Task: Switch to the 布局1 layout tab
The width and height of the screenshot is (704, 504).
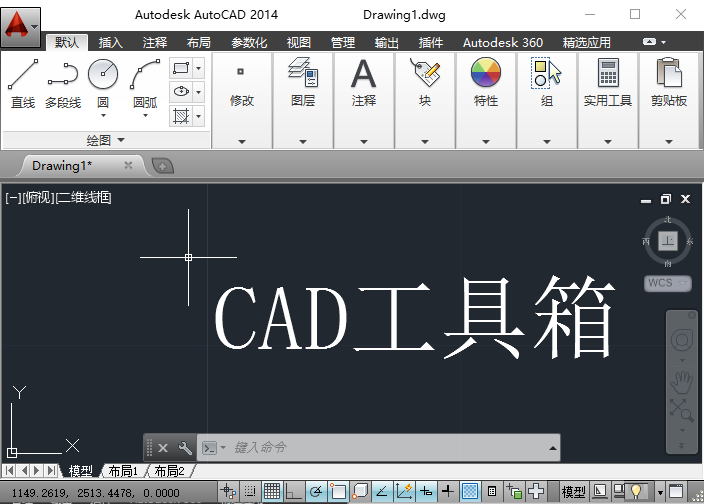Action: (x=123, y=471)
